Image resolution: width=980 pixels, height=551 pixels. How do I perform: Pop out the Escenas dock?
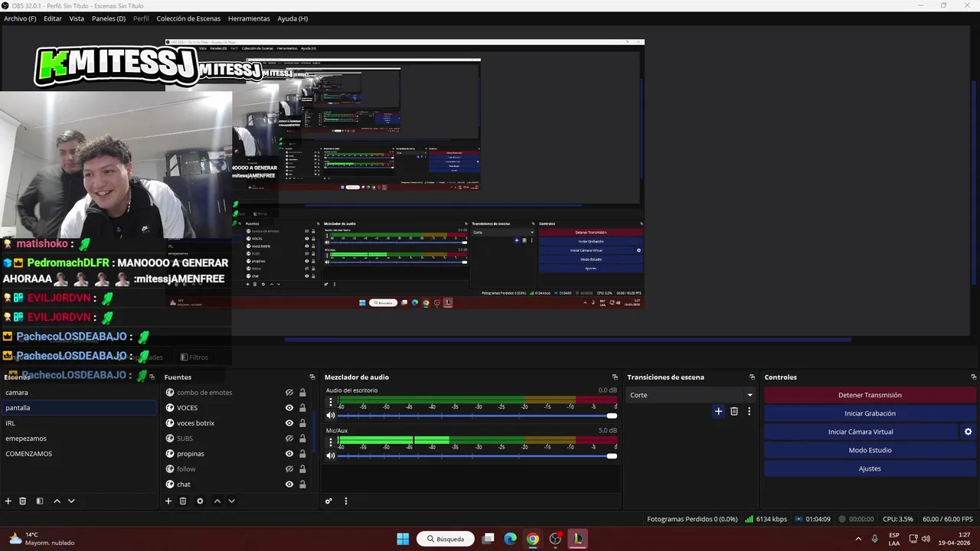pyautogui.click(x=152, y=377)
